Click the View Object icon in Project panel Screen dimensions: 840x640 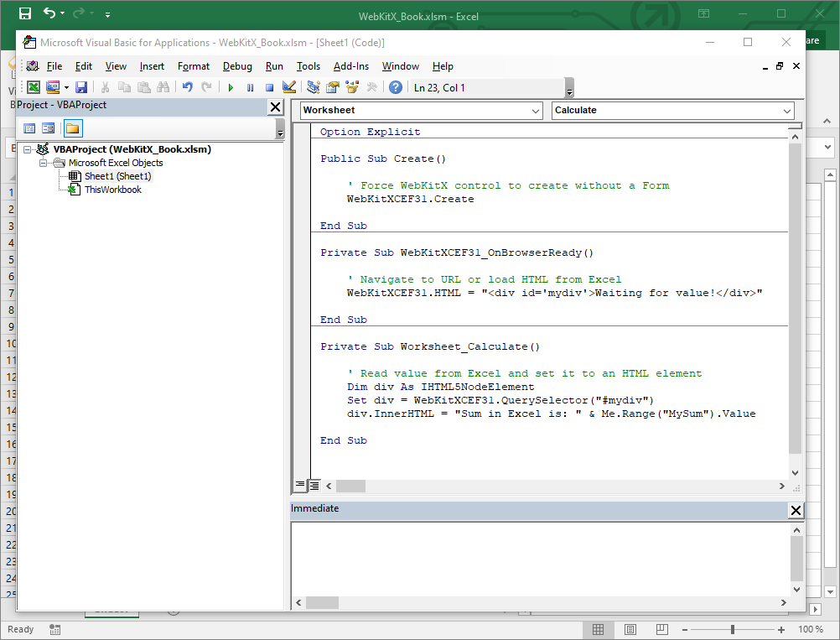(x=49, y=128)
